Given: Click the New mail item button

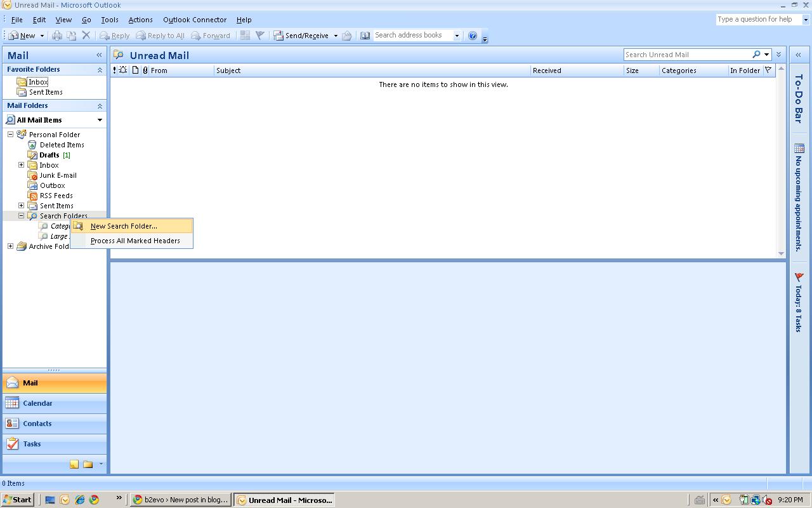Looking at the screenshot, I should coord(22,36).
